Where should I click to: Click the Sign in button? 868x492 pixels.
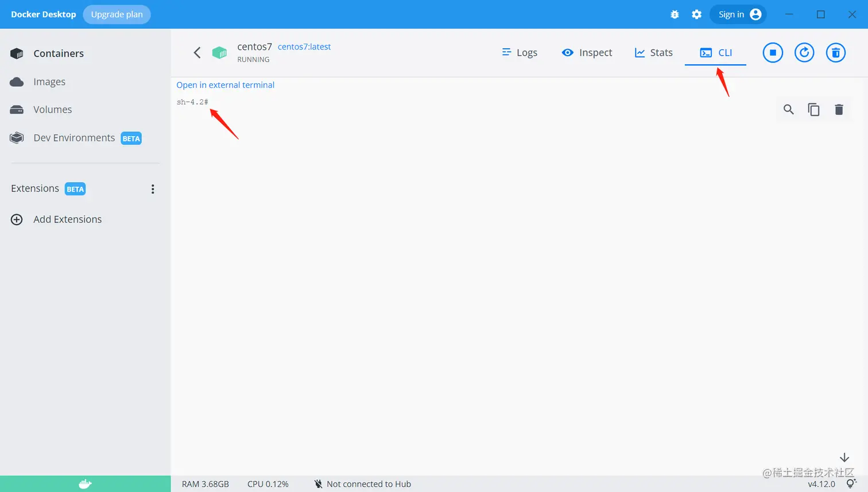pyautogui.click(x=738, y=14)
